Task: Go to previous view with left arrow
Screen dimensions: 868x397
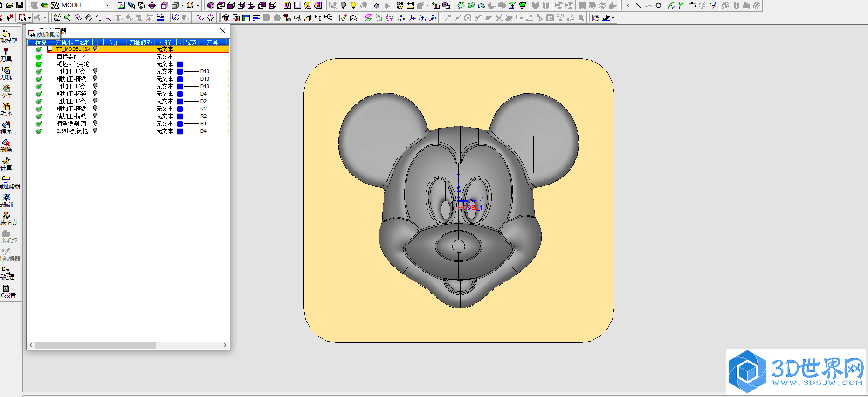Action: 377,5
